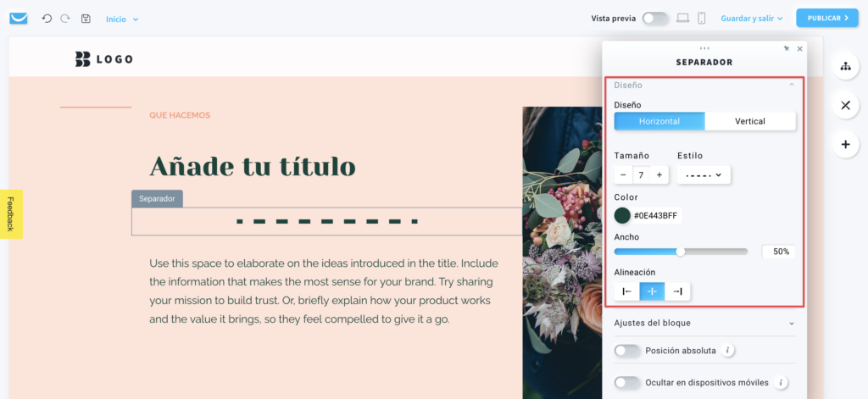Viewport: 868px width, 399px height.
Task: Select the Vertical layout tab
Action: click(x=750, y=121)
